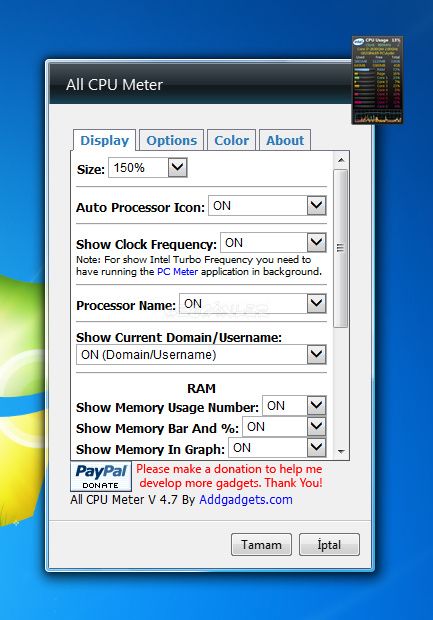The width and height of the screenshot is (433, 620).
Task: Click the settings scrollbar down arrow
Action: pyautogui.click(x=341, y=451)
